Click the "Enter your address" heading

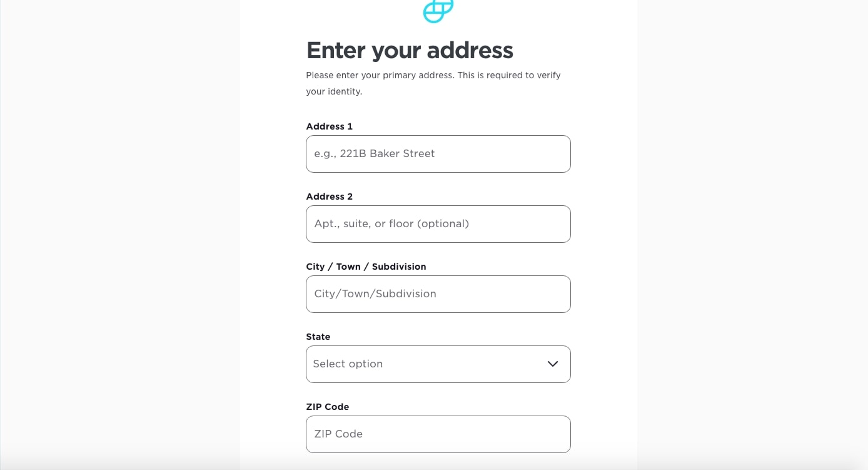point(410,50)
